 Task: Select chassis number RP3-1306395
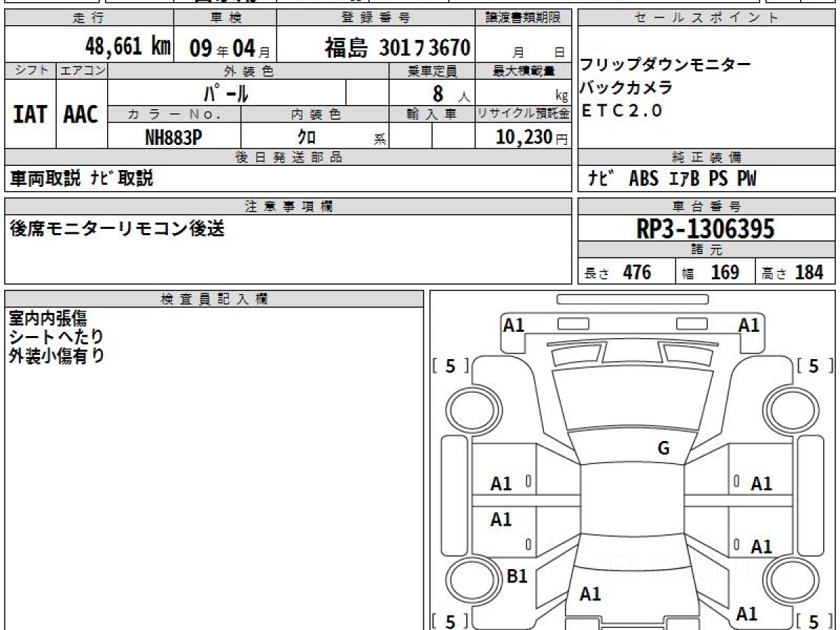(705, 229)
